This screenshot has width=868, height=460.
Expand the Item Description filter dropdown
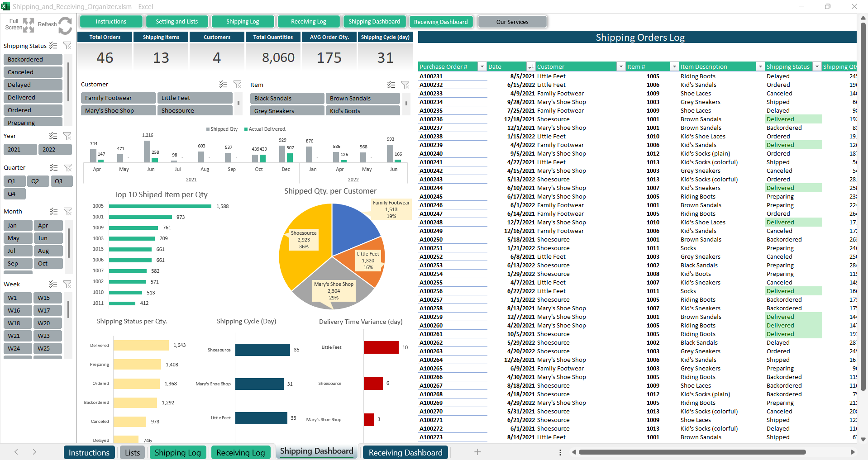coord(760,67)
